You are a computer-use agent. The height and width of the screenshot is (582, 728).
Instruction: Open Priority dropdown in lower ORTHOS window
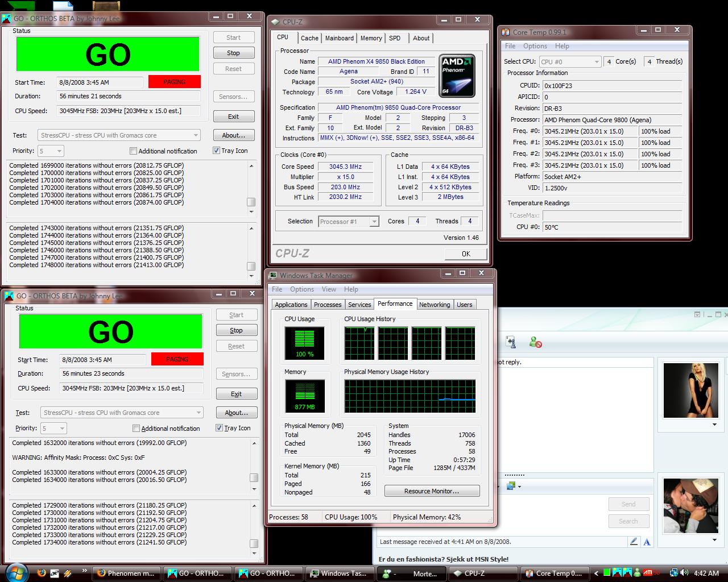pyautogui.click(x=53, y=429)
